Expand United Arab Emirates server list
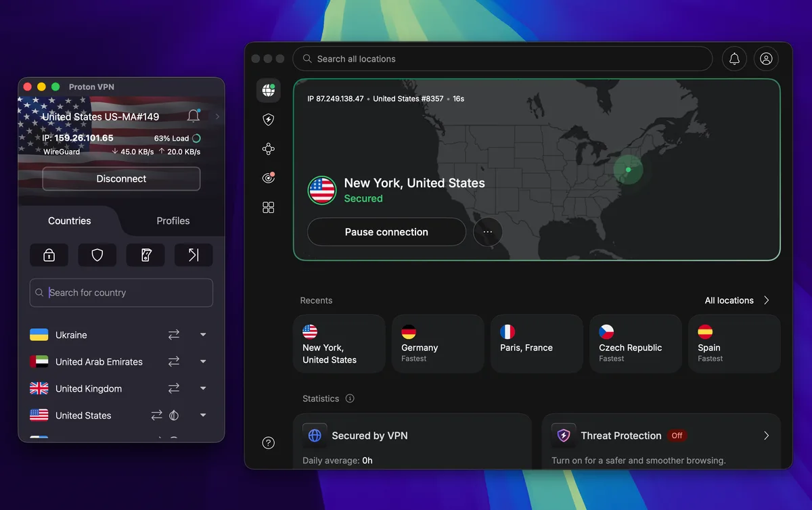This screenshot has width=812, height=510. 203,362
